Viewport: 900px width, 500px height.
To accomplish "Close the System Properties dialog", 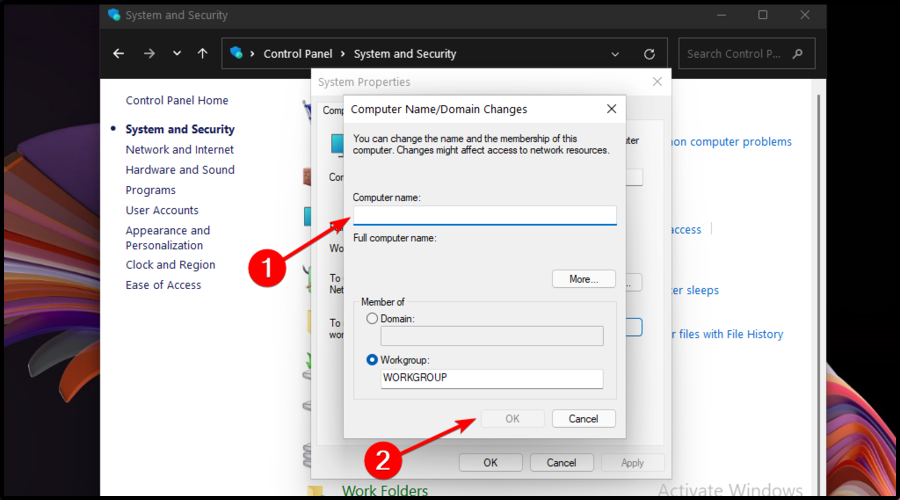I will (657, 82).
